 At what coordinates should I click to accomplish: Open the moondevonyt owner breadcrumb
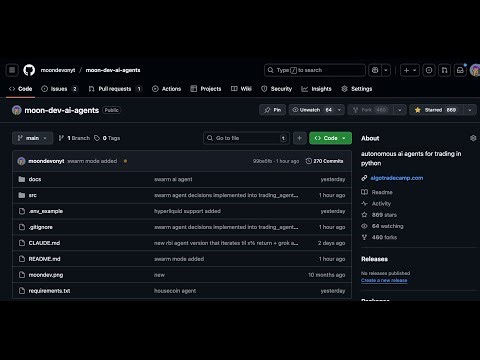[58, 70]
